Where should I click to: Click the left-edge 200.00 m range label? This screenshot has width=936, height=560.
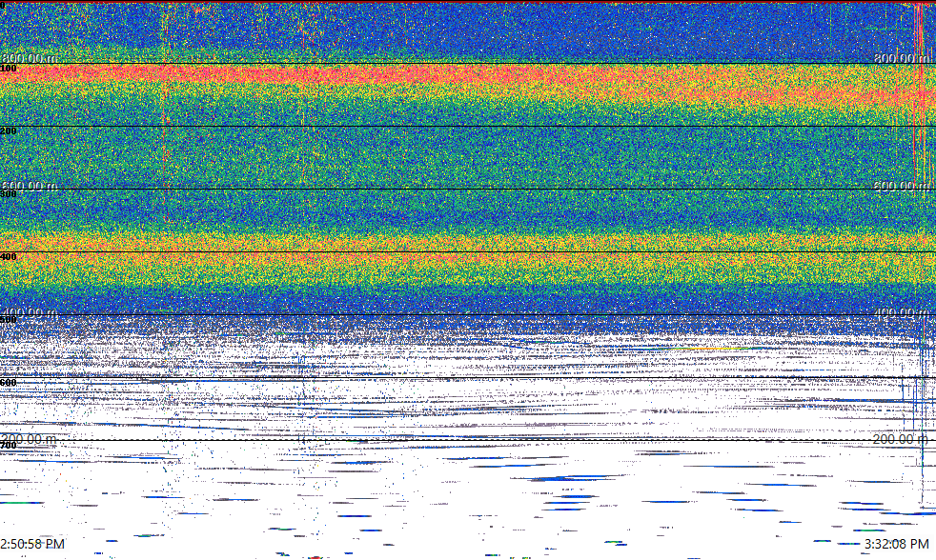pos(30,440)
